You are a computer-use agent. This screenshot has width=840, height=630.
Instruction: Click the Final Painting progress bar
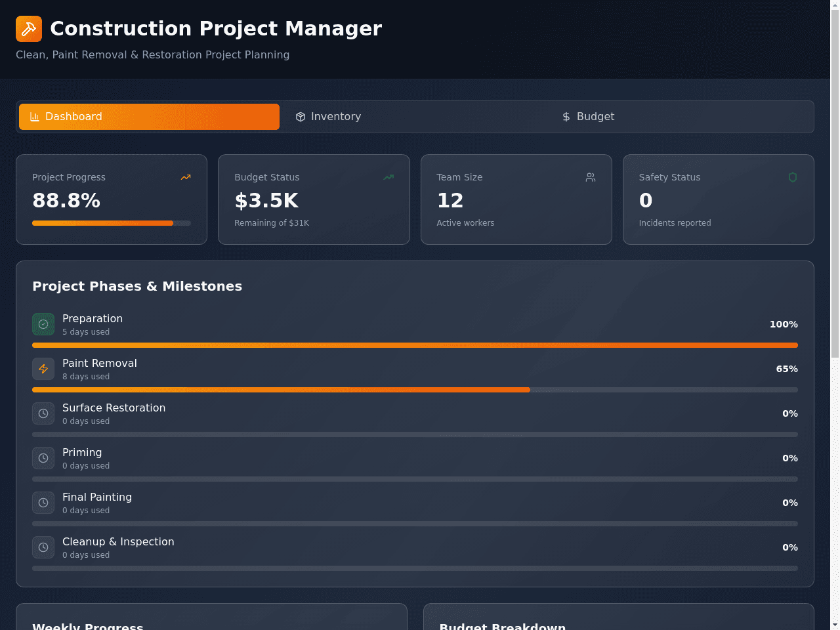click(x=415, y=524)
